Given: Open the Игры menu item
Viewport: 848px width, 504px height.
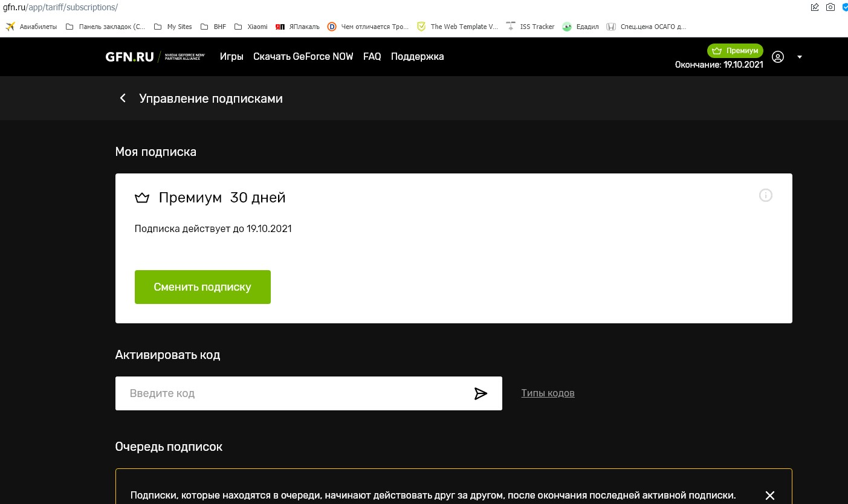Looking at the screenshot, I should [231, 56].
